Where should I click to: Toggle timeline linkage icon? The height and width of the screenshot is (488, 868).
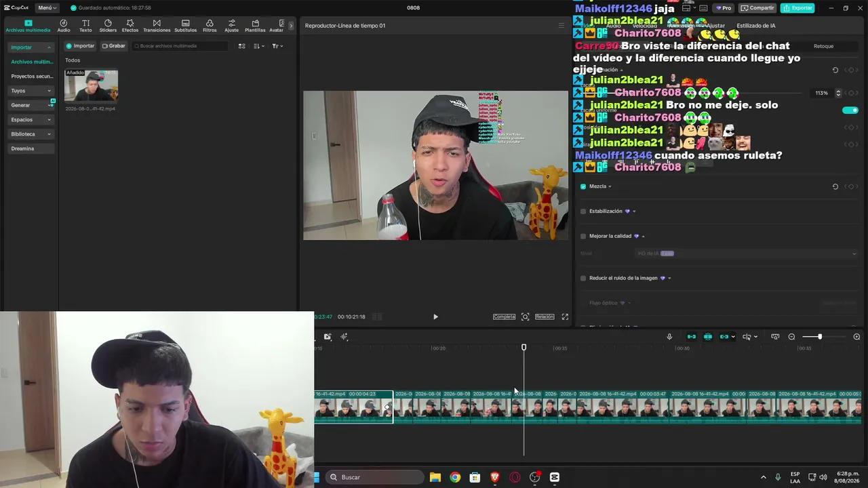point(724,337)
